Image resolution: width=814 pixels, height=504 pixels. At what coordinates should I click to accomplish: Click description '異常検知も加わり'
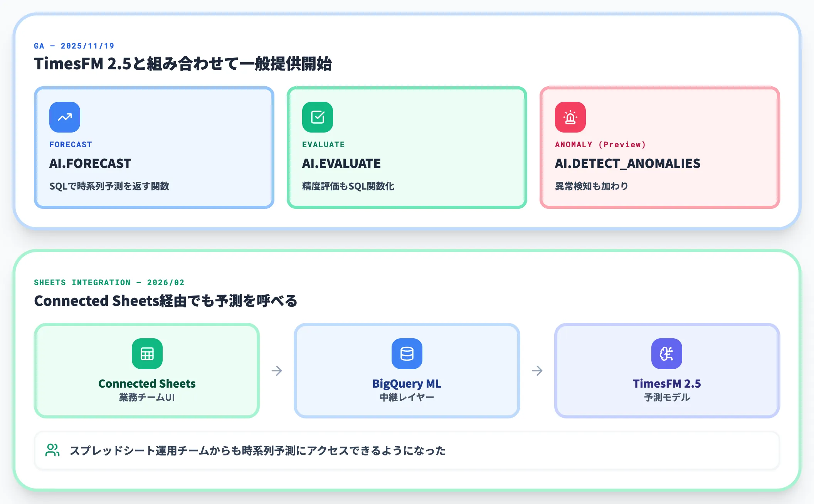(x=592, y=186)
